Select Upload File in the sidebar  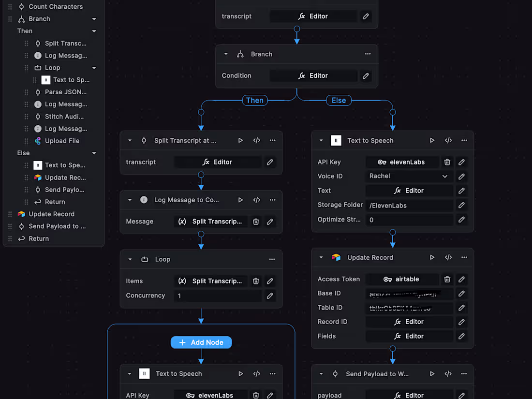tap(61, 141)
